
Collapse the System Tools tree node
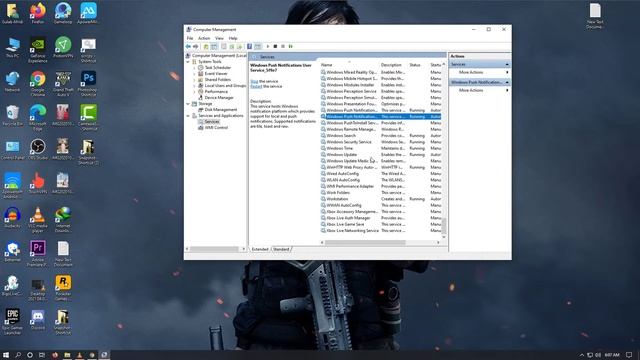[x=189, y=62]
